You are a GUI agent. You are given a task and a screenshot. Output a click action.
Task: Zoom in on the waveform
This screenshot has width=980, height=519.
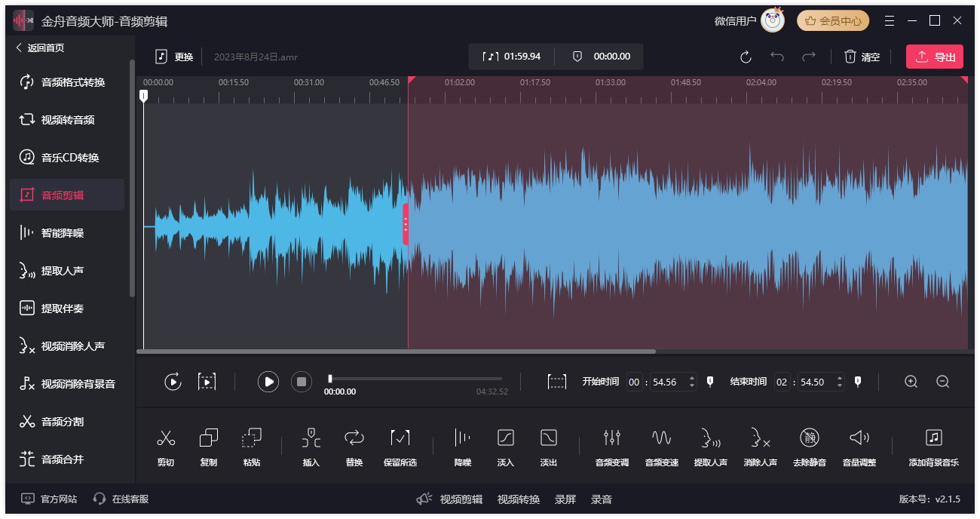tap(911, 382)
